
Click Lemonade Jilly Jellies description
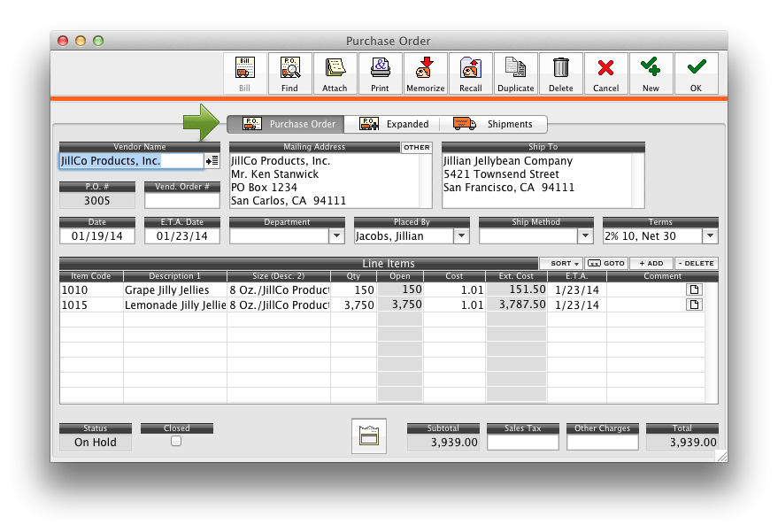pos(175,305)
